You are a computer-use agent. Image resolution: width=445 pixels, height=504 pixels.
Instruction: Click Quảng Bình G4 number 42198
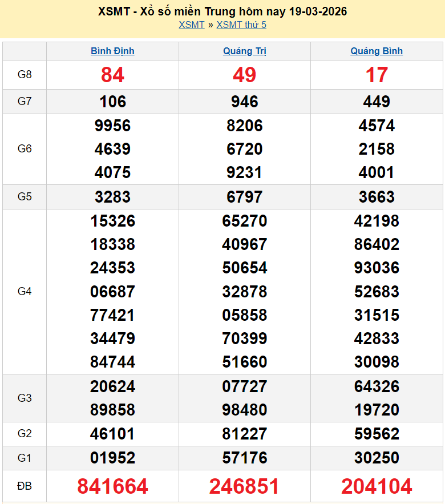[377, 221]
